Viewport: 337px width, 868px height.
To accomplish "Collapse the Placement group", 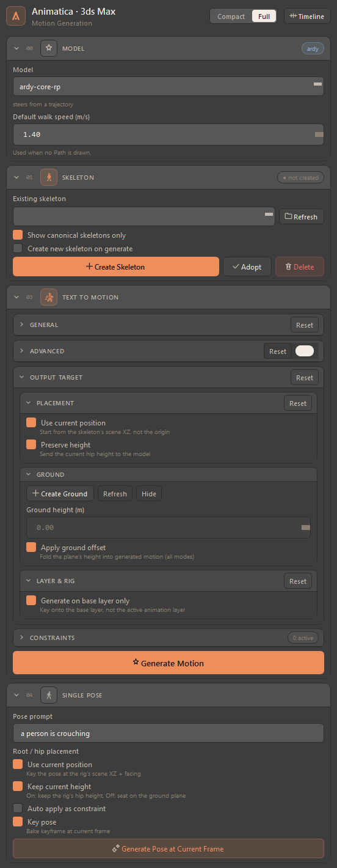I will click(28, 403).
